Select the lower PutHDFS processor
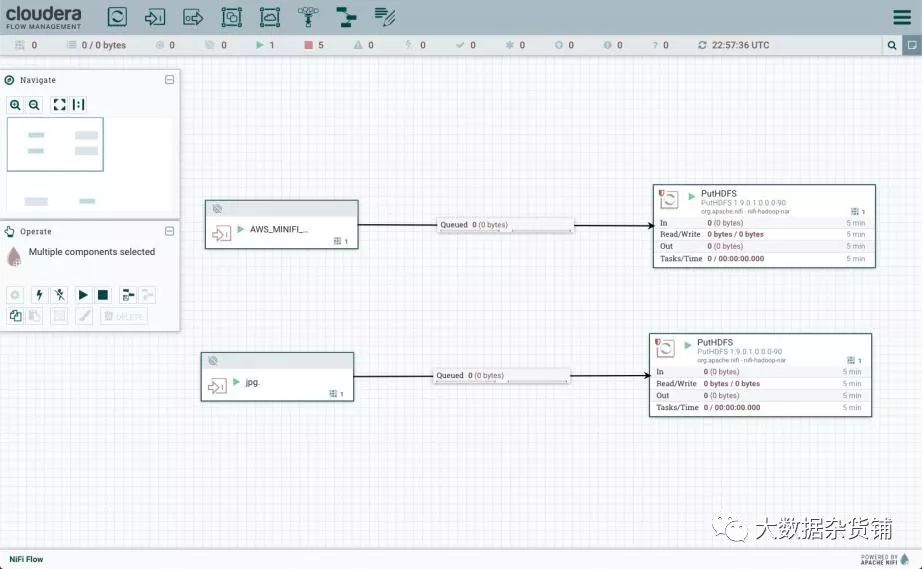The height and width of the screenshot is (569, 922). pyautogui.click(x=760, y=375)
